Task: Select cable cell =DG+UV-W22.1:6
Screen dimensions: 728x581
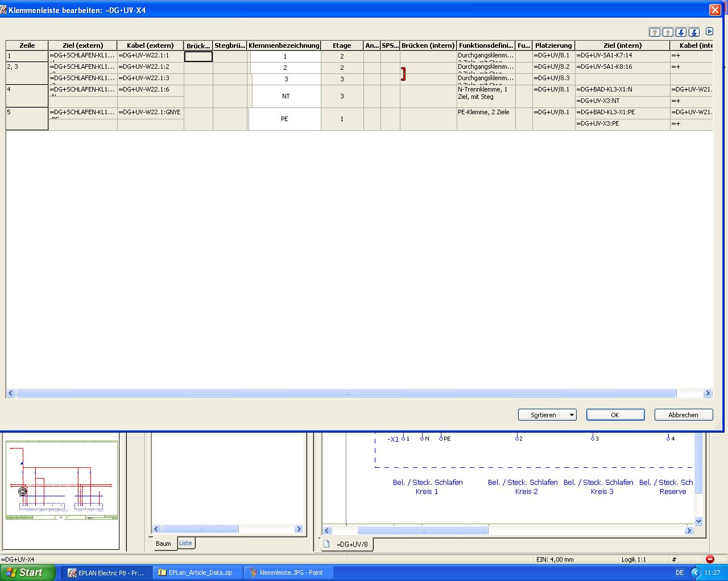Action: click(x=151, y=90)
